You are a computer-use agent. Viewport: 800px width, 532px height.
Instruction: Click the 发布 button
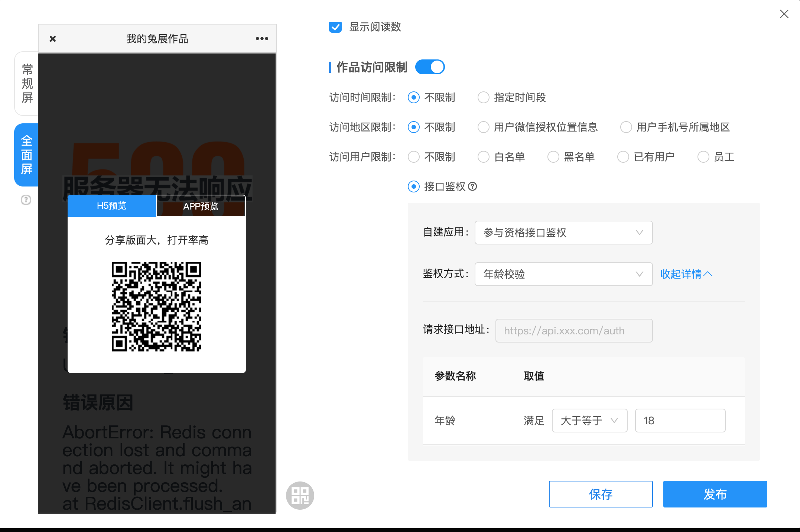click(715, 494)
